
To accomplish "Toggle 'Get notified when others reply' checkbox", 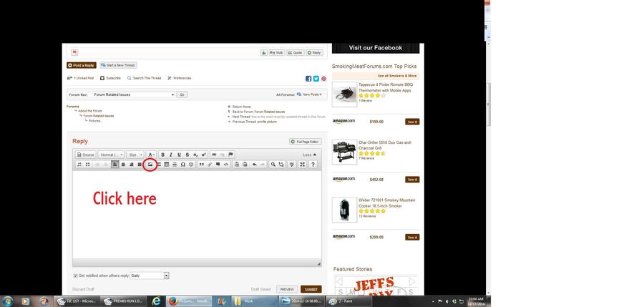I will click(x=75, y=276).
